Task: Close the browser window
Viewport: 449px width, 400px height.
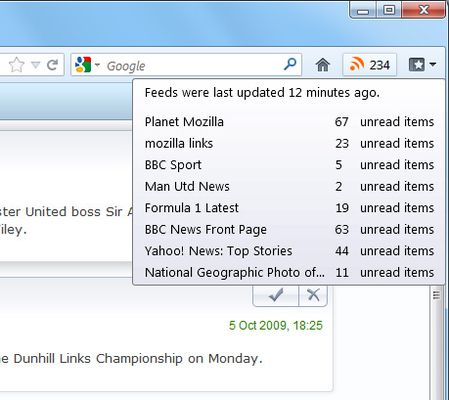Action: (x=424, y=10)
